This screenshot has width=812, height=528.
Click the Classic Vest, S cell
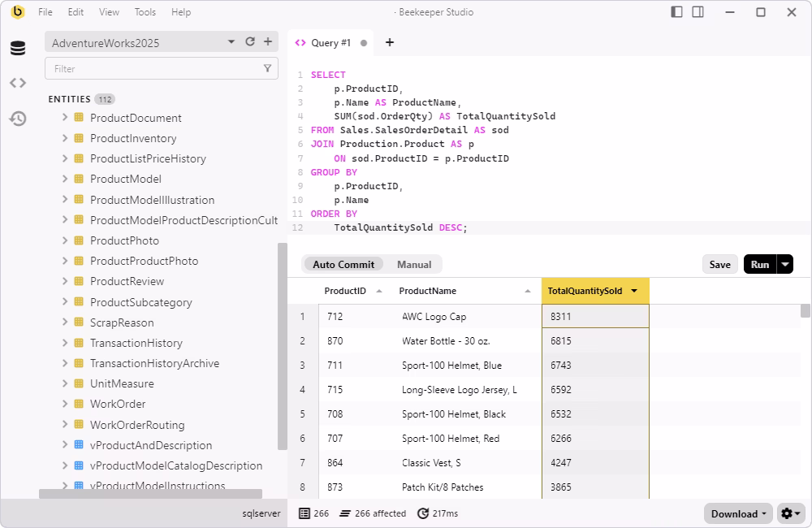click(x=468, y=463)
